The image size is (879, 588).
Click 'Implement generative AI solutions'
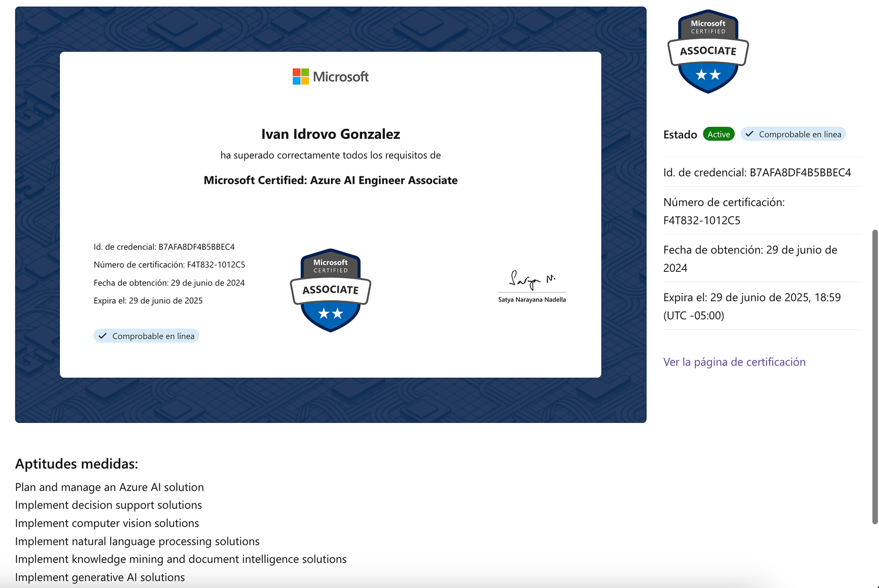[x=100, y=577]
